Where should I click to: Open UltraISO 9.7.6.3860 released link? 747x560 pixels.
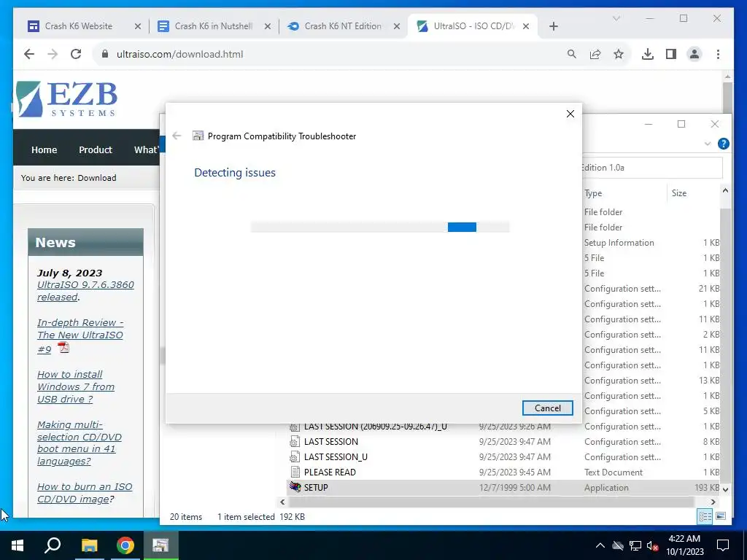[x=86, y=290]
